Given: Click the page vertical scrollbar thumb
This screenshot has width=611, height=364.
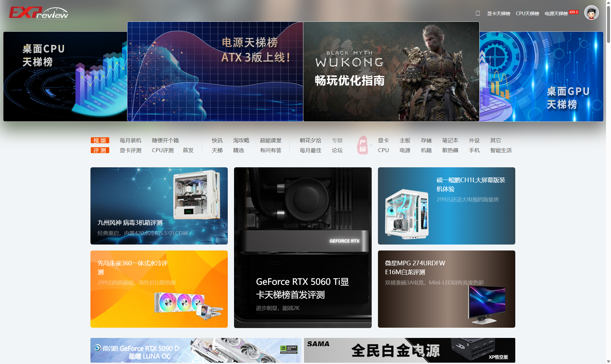Looking at the screenshot, I should click(608, 24).
